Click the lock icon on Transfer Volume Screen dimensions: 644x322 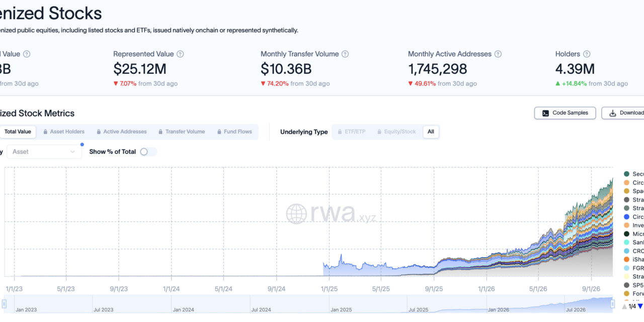pyautogui.click(x=160, y=132)
